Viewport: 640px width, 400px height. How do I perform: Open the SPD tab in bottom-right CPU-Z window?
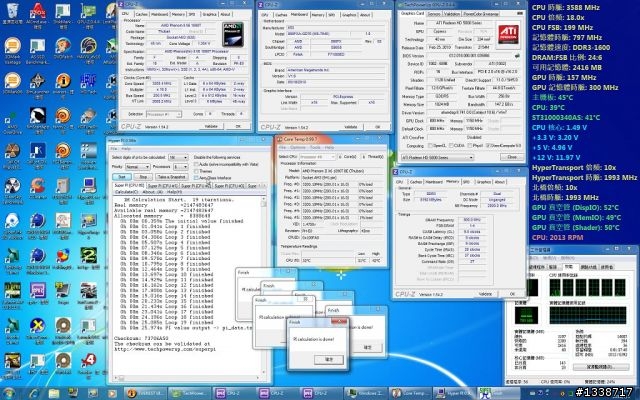[x=467, y=182]
